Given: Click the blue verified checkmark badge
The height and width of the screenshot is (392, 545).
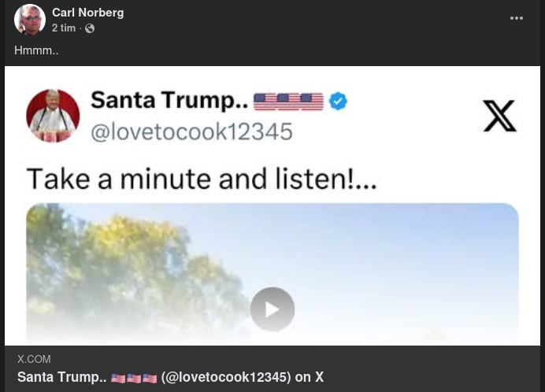Looking at the screenshot, I should (338, 102).
